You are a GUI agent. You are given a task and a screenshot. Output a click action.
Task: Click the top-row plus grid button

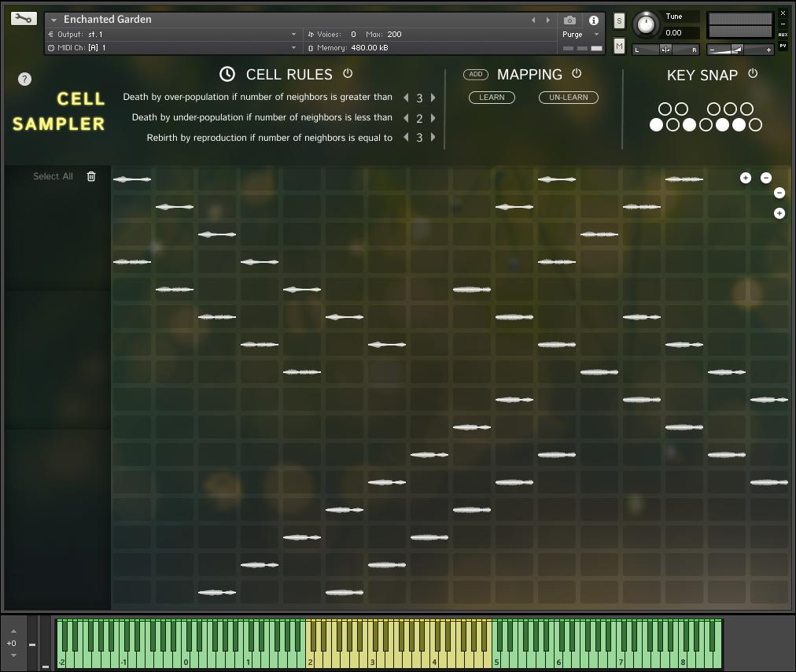(746, 178)
